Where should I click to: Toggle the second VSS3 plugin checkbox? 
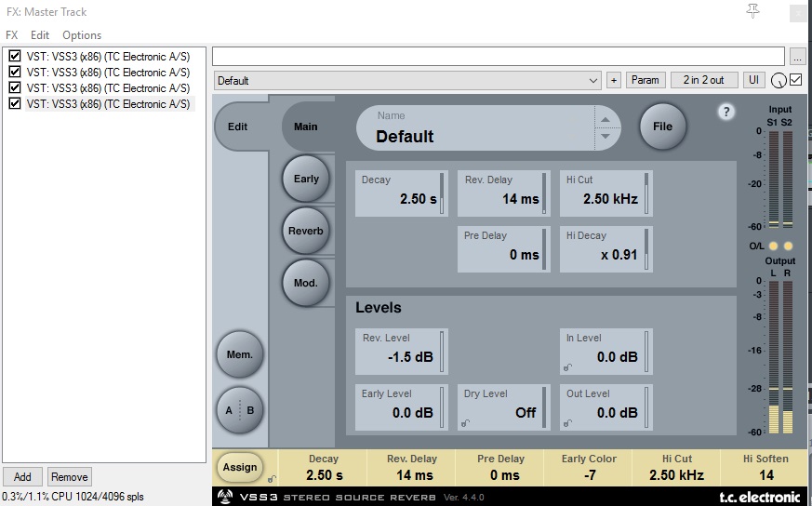click(15, 72)
